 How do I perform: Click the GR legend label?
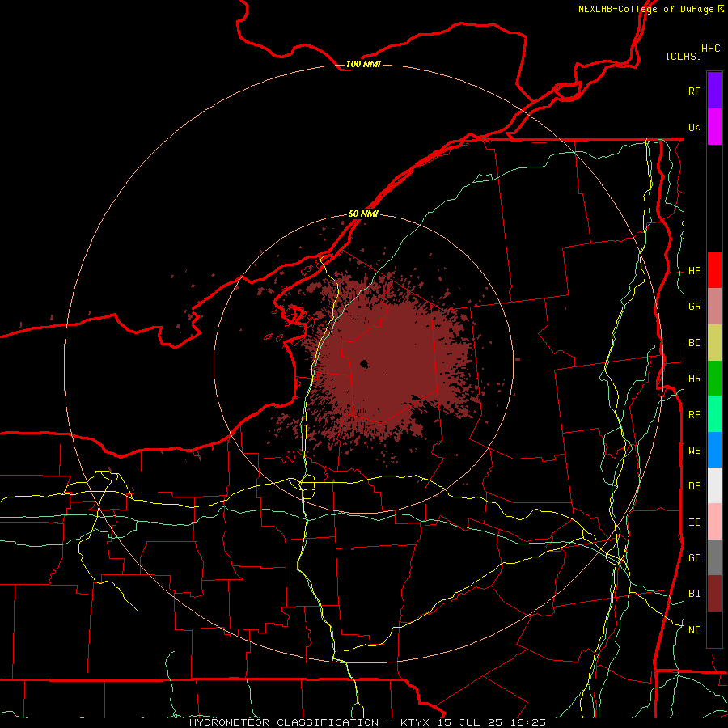coord(694,307)
